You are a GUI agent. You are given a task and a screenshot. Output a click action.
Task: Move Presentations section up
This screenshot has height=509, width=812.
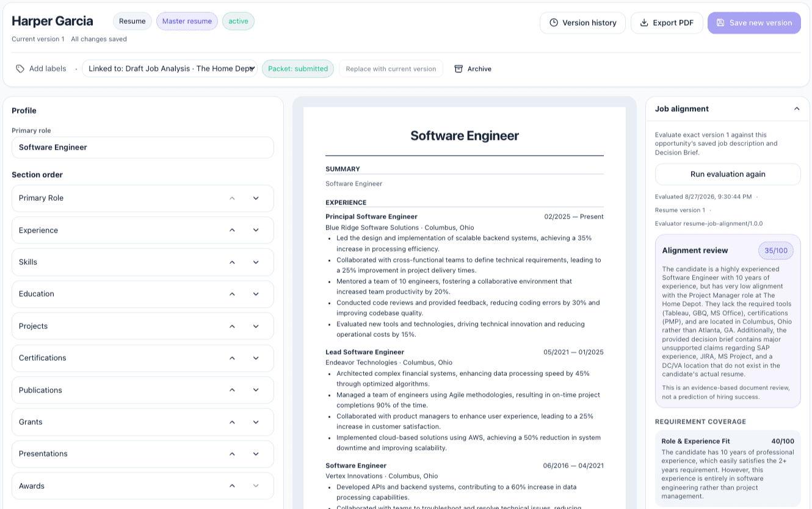tap(232, 453)
